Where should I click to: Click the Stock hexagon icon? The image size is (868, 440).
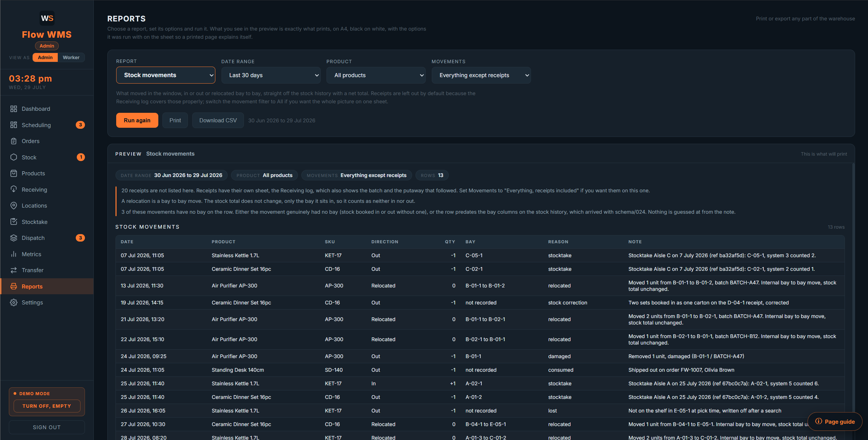14,157
